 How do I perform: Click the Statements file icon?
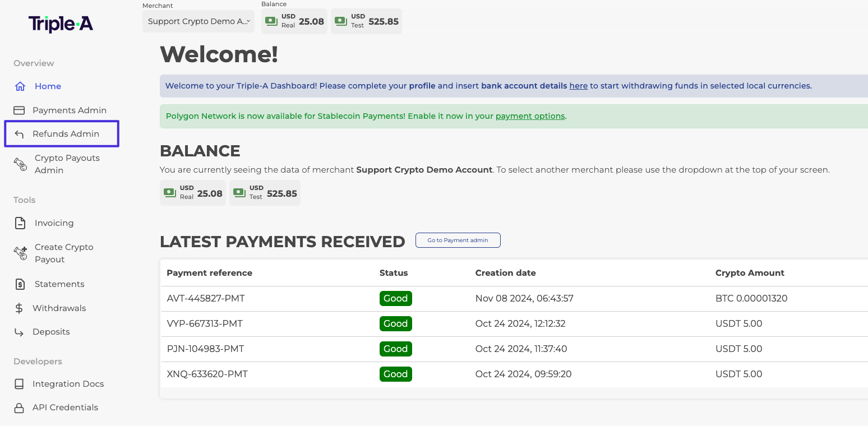pyautogui.click(x=20, y=284)
